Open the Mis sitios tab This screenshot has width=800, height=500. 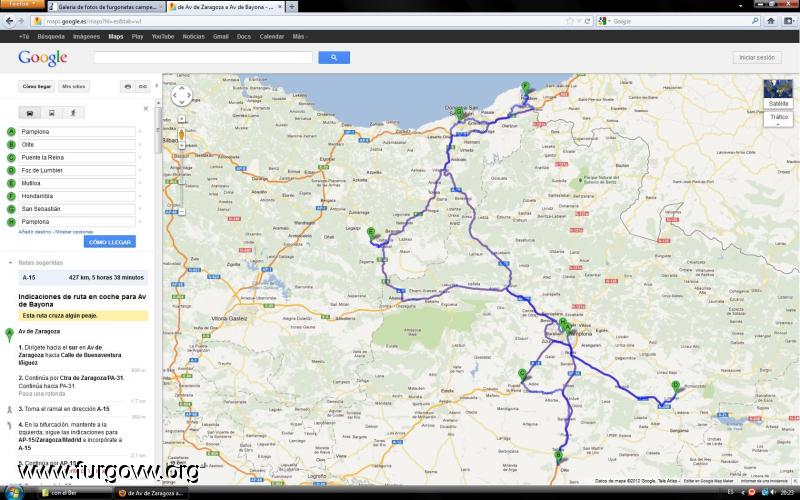[73, 87]
